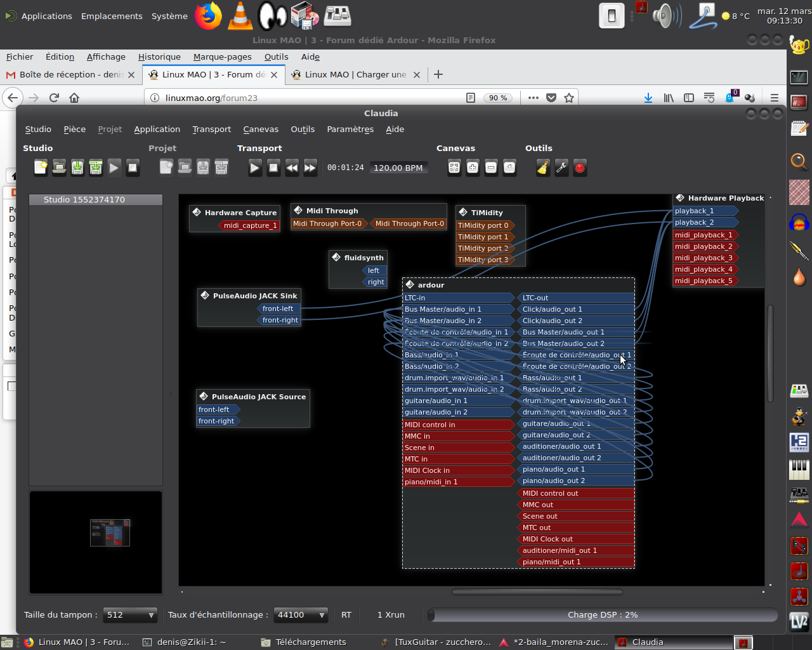Start JACK transport playback

(x=255, y=168)
